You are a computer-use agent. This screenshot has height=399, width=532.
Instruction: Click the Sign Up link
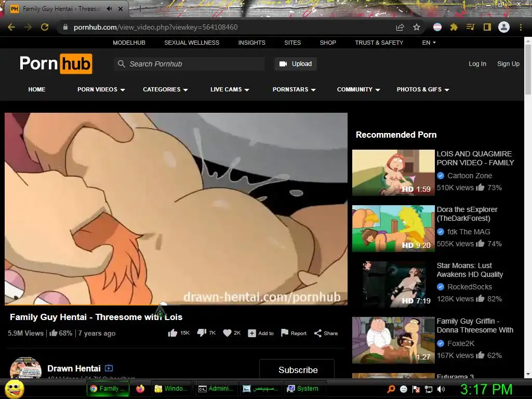(508, 64)
